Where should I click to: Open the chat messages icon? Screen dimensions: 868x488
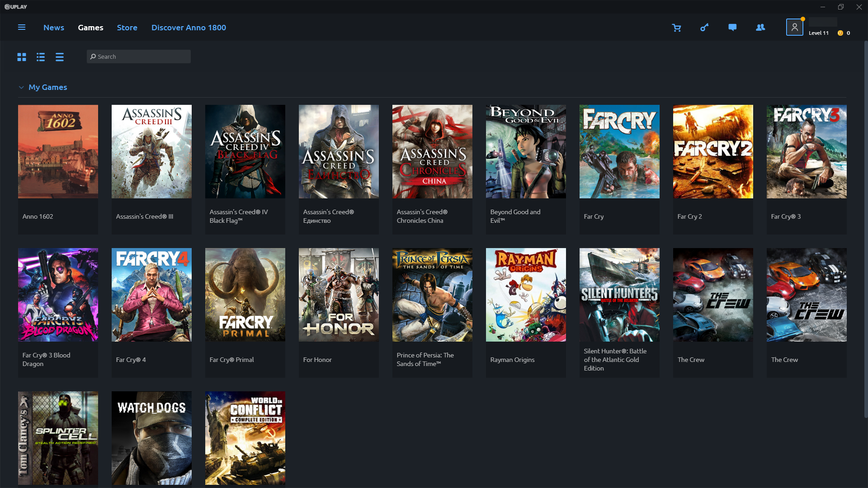pos(732,28)
